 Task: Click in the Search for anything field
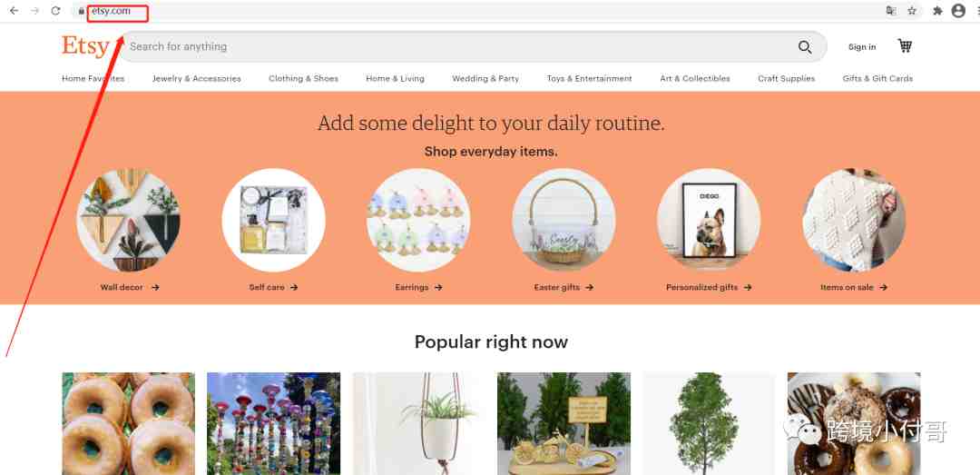click(x=459, y=47)
